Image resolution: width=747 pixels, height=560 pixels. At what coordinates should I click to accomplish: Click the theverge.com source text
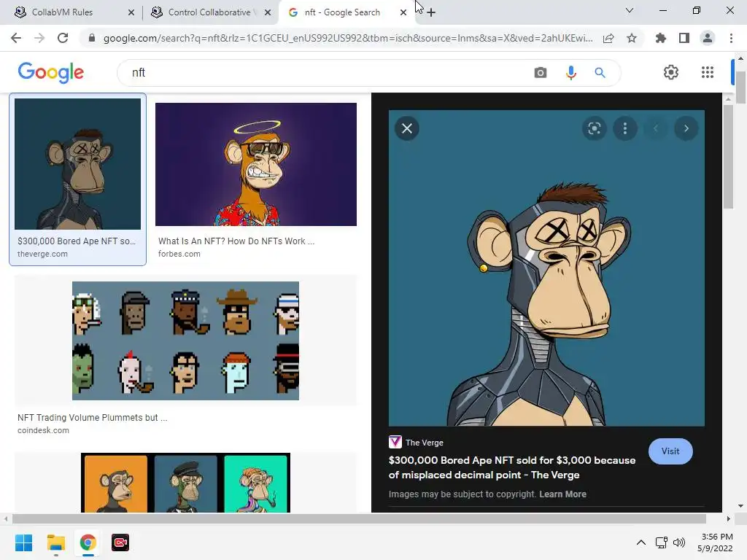click(42, 254)
